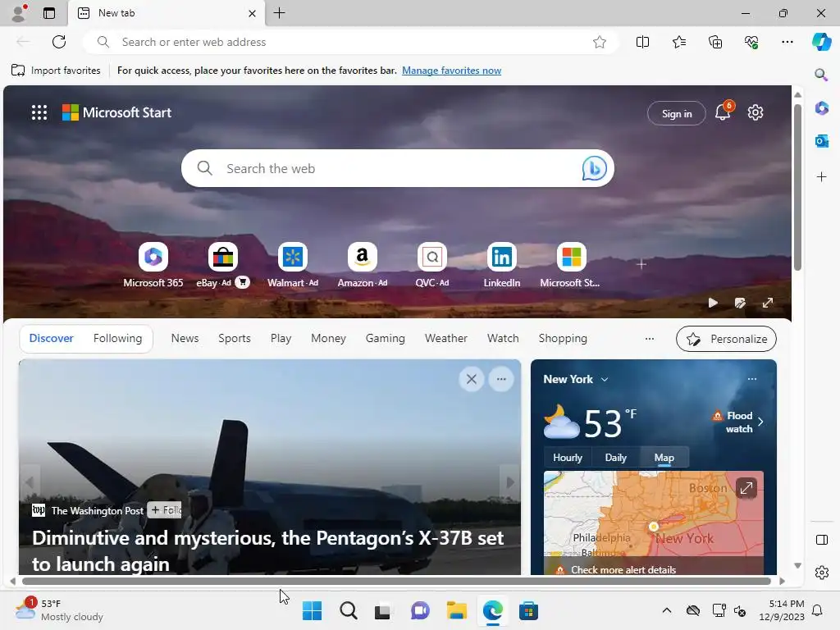The height and width of the screenshot is (630, 840).
Task: Expand background to full view
Action: coord(768,304)
